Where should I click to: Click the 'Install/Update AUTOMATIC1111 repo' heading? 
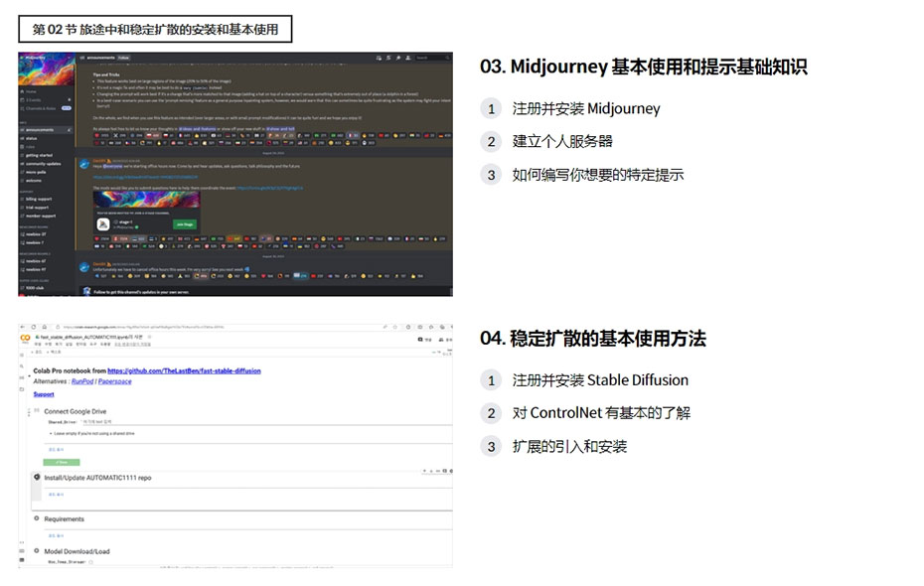pyautogui.click(x=97, y=478)
